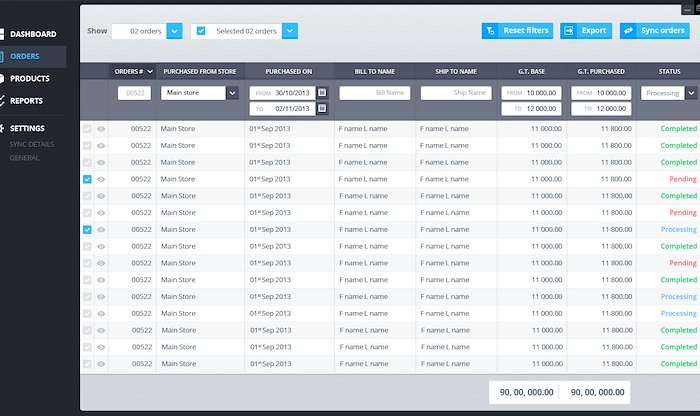Image resolution: width=700 pixels, height=416 pixels.
Task: Tick the checkbox of the last order row
Action: point(87,364)
